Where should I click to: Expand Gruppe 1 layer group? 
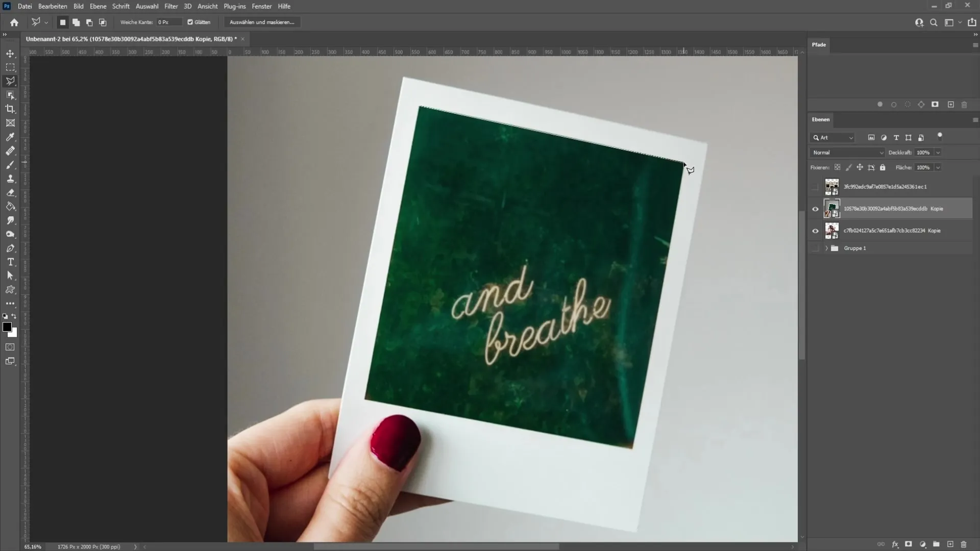[826, 248]
